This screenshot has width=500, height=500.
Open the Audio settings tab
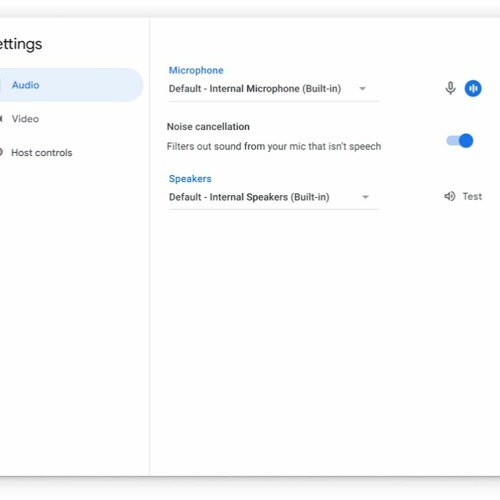click(71, 85)
